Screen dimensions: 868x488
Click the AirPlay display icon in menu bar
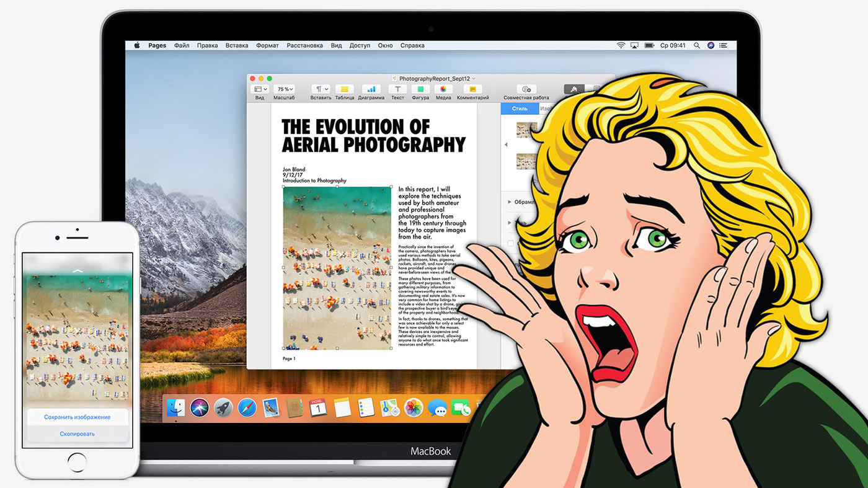(634, 45)
